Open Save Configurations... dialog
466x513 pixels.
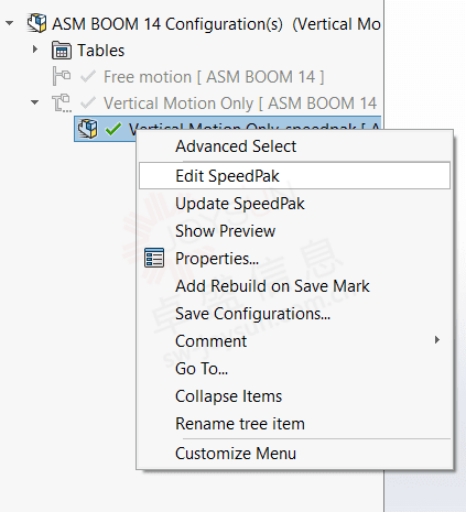pyautogui.click(x=253, y=314)
